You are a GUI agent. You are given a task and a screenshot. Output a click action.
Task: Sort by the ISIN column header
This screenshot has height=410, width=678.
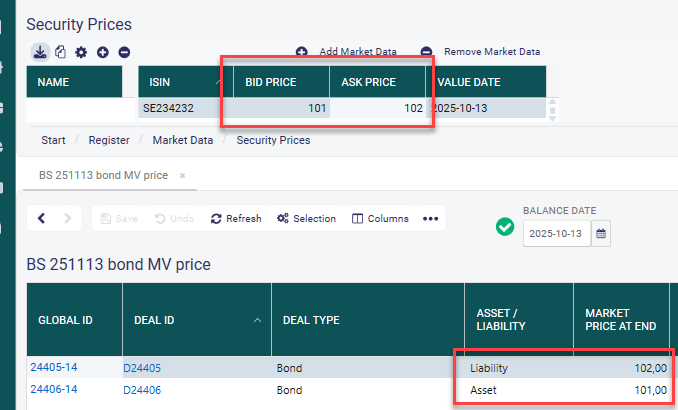[180, 82]
